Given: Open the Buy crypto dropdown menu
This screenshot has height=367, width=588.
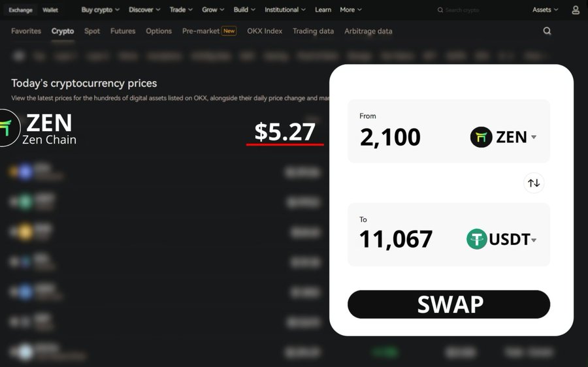Looking at the screenshot, I should click(100, 10).
